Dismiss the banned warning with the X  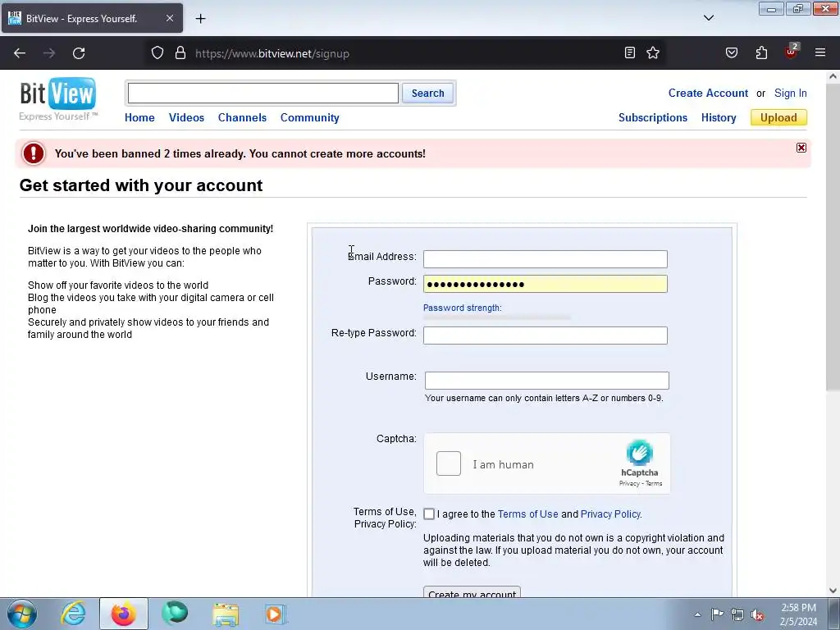point(801,148)
